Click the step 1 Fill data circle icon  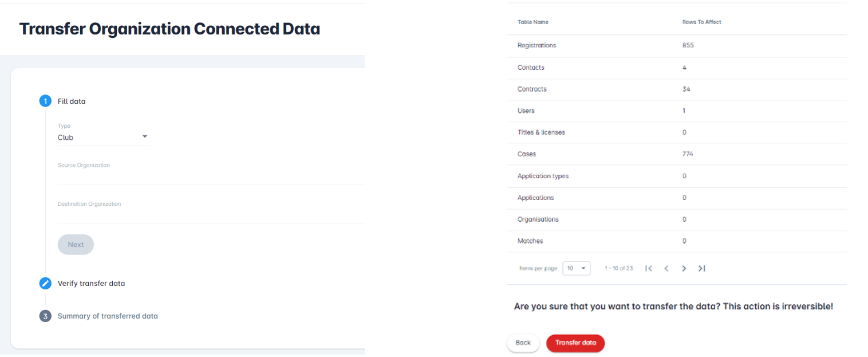coord(45,101)
